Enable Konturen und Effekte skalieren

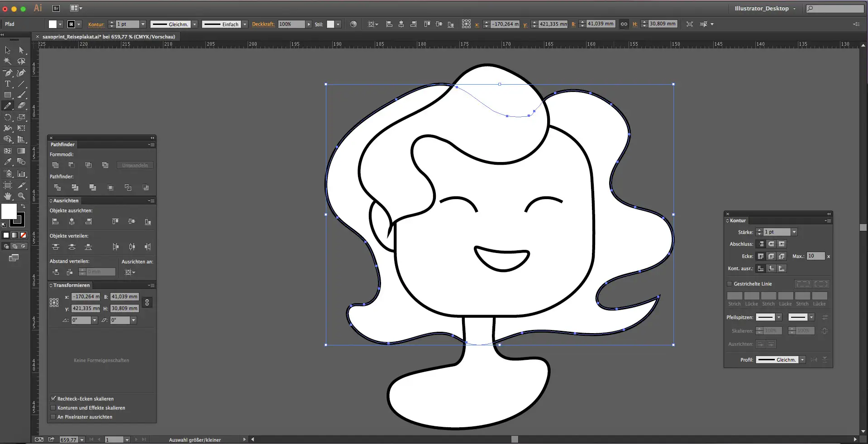coord(53,408)
